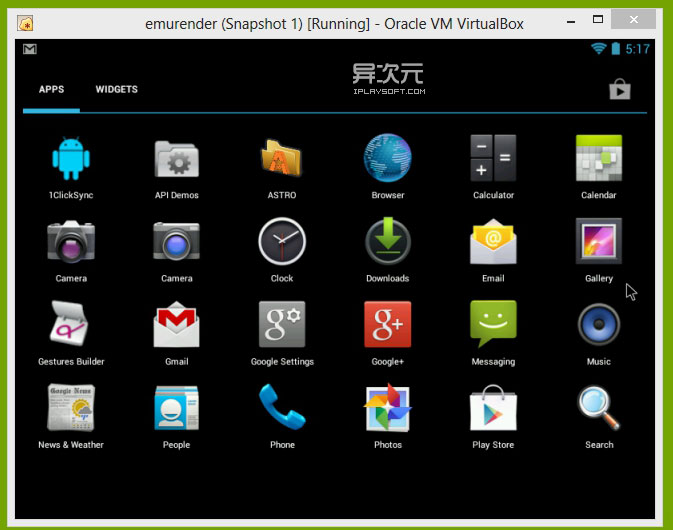The width and height of the screenshot is (673, 530).
Task: Launch the Browser globe icon
Action: 387,158
